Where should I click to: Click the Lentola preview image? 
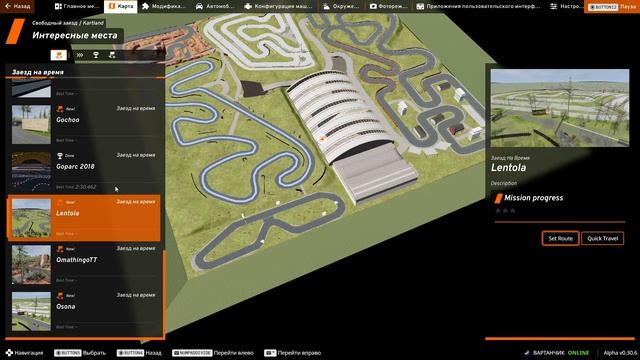(560, 108)
